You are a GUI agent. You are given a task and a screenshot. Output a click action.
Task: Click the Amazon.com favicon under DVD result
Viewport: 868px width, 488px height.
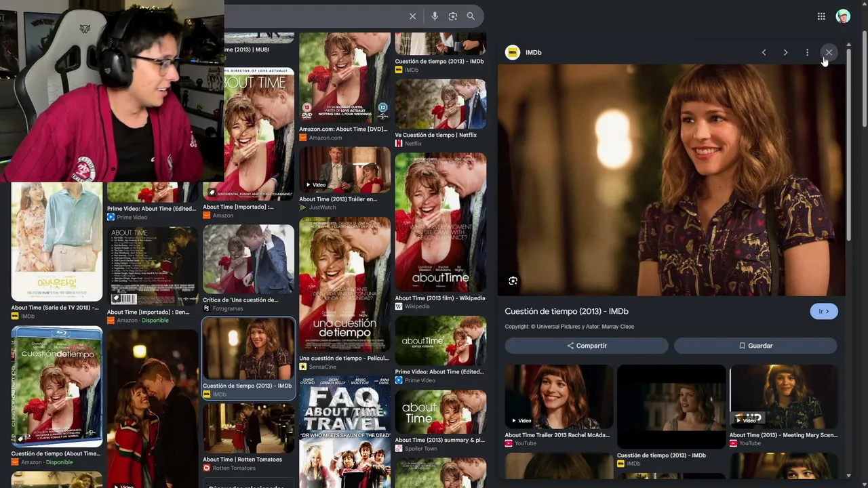coord(303,138)
